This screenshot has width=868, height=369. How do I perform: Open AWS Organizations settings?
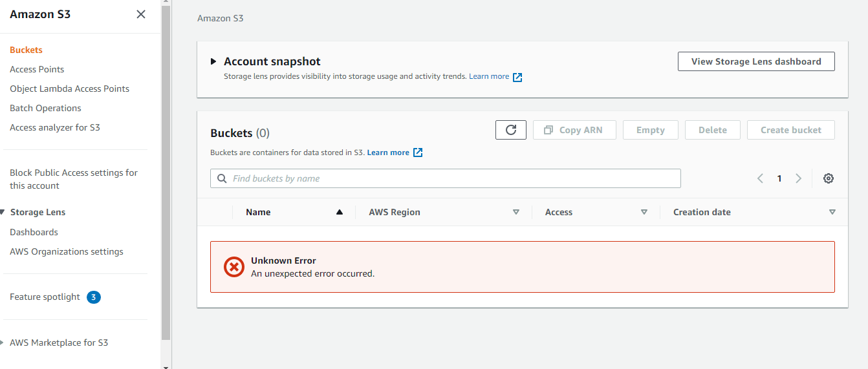[67, 251]
